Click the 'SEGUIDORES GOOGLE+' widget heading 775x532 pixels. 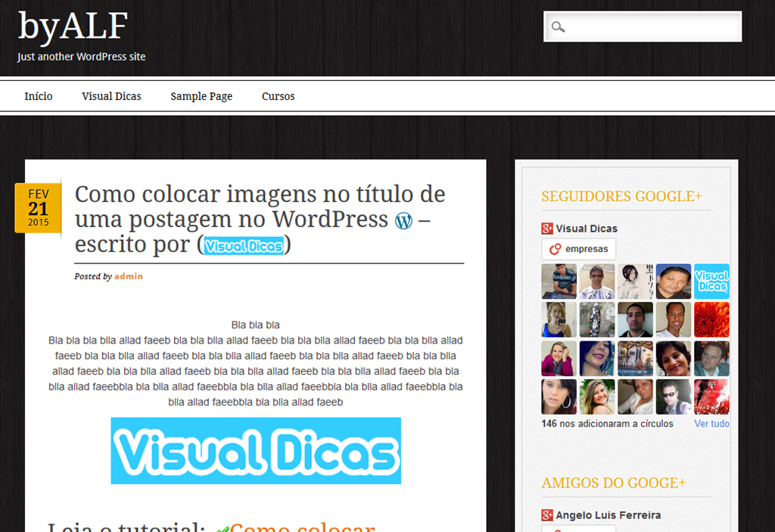click(622, 197)
